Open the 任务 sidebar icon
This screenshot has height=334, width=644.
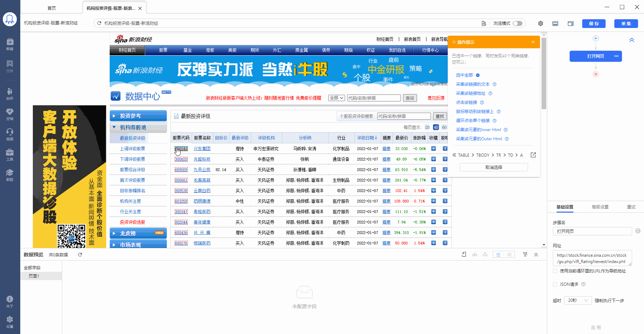click(10, 66)
